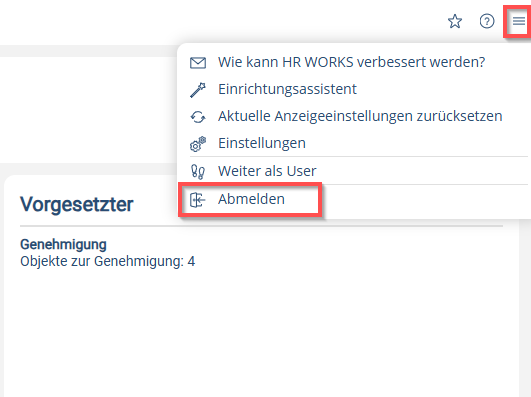
Task: Open help via question mark icon
Action: (487, 21)
